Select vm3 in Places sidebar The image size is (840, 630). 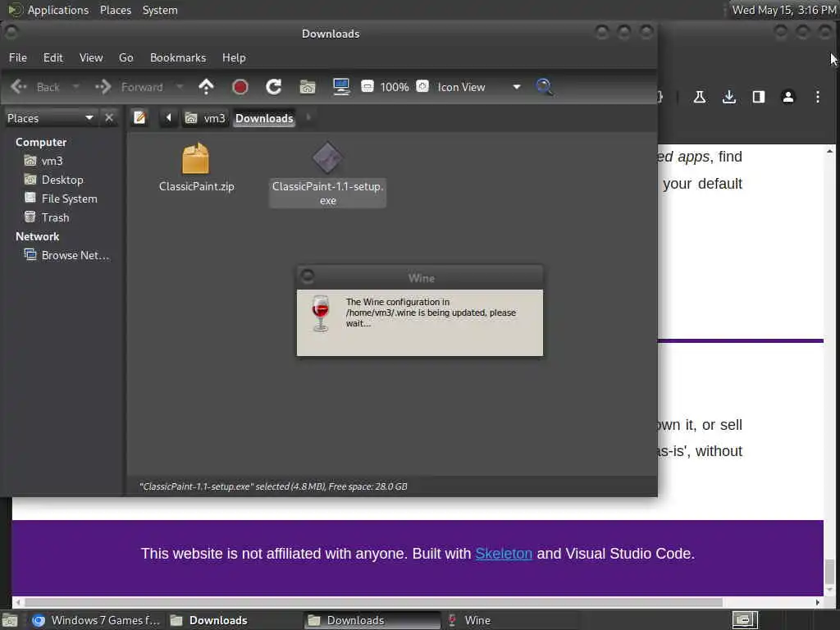click(x=44, y=161)
